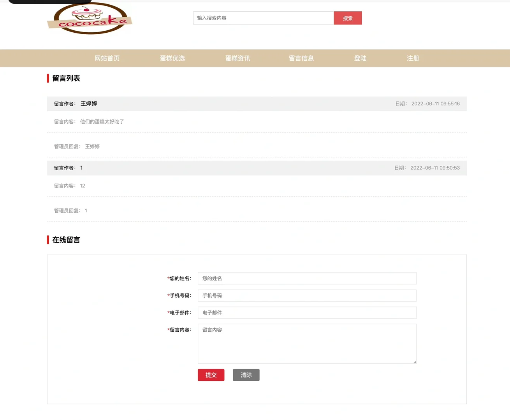Click the 登陆 login link
510x420 pixels.
coord(360,58)
